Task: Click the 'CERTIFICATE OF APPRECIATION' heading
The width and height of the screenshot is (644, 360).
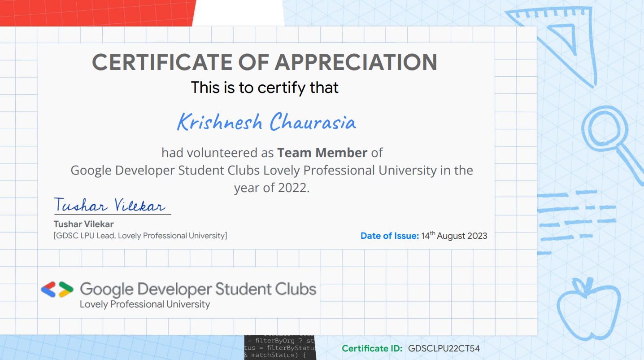Action: (x=265, y=62)
